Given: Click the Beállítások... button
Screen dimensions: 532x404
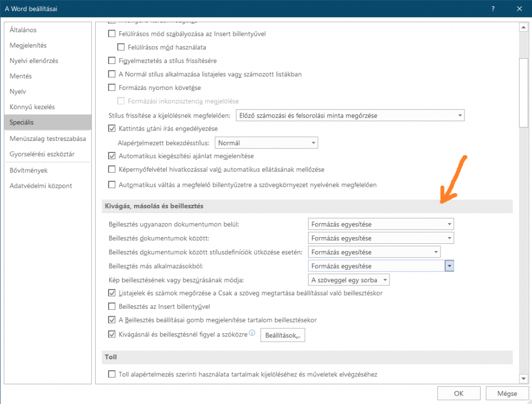Looking at the screenshot, I should pyautogui.click(x=283, y=335).
